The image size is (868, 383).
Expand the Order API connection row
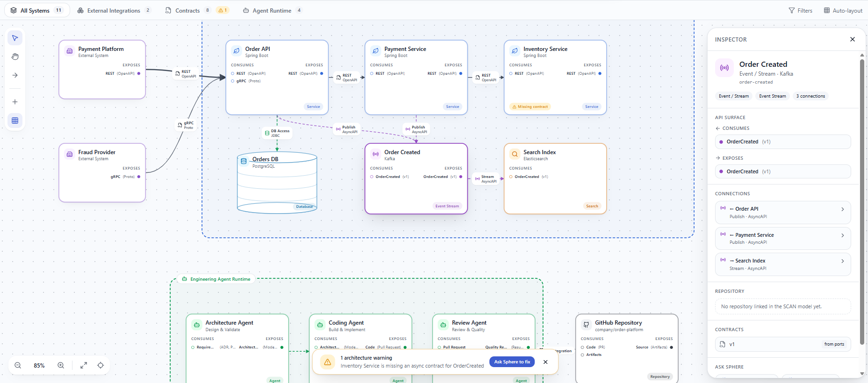click(783, 213)
